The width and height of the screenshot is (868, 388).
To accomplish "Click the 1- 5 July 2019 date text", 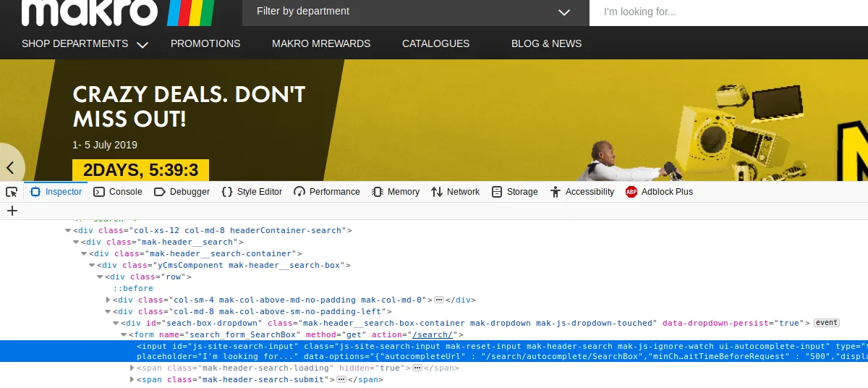I will point(105,145).
